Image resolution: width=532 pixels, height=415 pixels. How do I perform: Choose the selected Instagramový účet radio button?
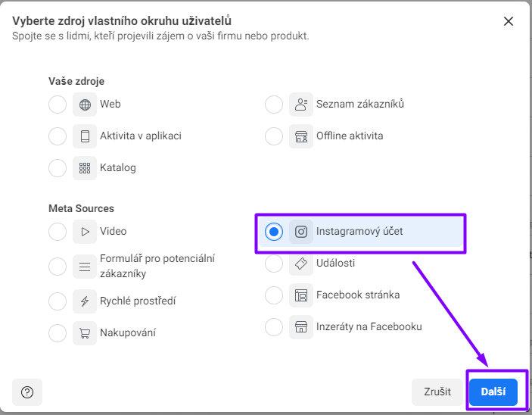click(274, 232)
